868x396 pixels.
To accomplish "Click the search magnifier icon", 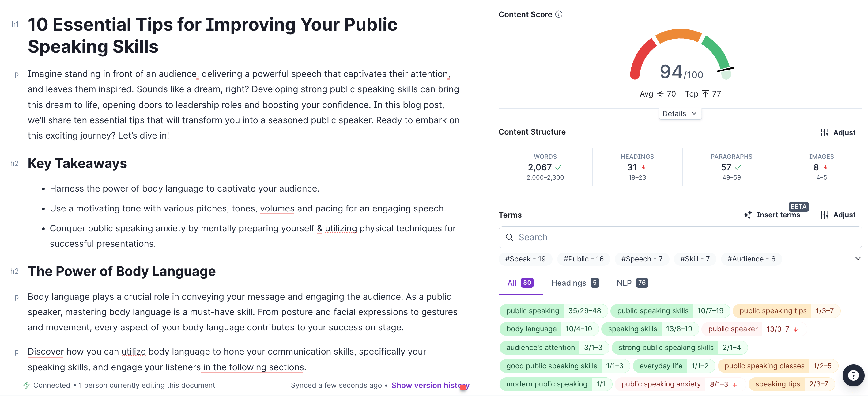I will [509, 237].
